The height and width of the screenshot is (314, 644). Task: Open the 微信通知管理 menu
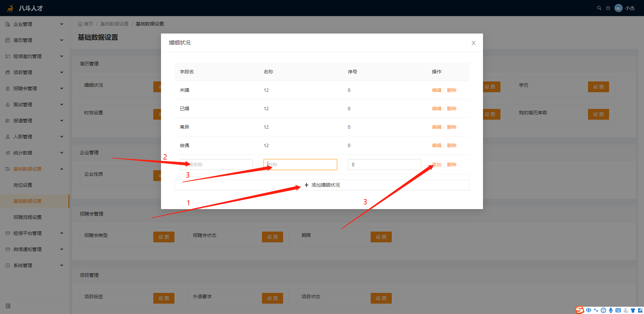[35, 249]
